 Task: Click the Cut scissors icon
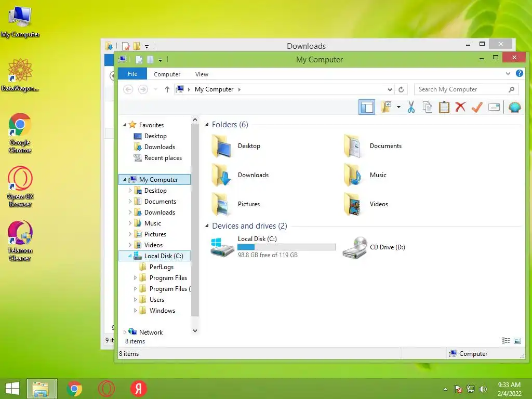411,107
